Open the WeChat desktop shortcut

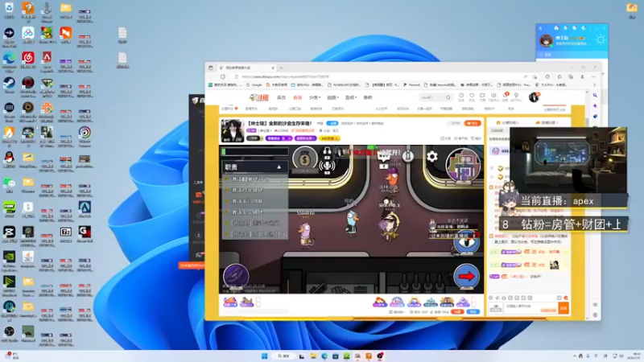click(x=9, y=184)
